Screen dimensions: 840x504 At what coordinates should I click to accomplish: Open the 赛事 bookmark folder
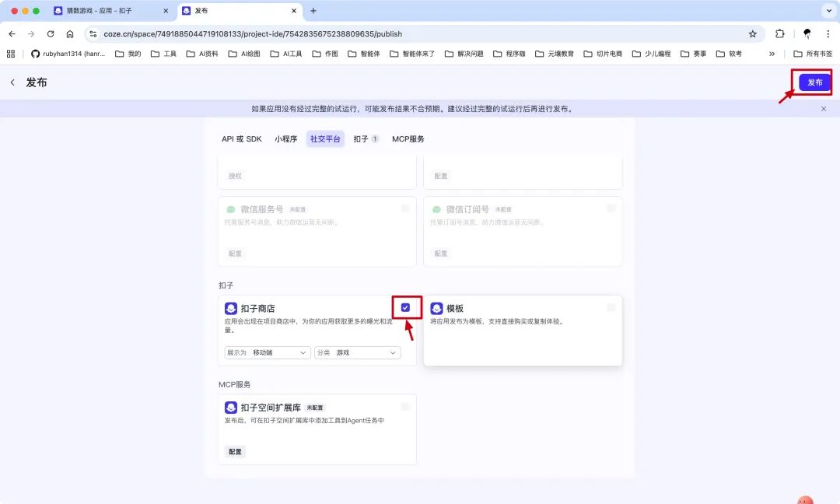coord(694,54)
